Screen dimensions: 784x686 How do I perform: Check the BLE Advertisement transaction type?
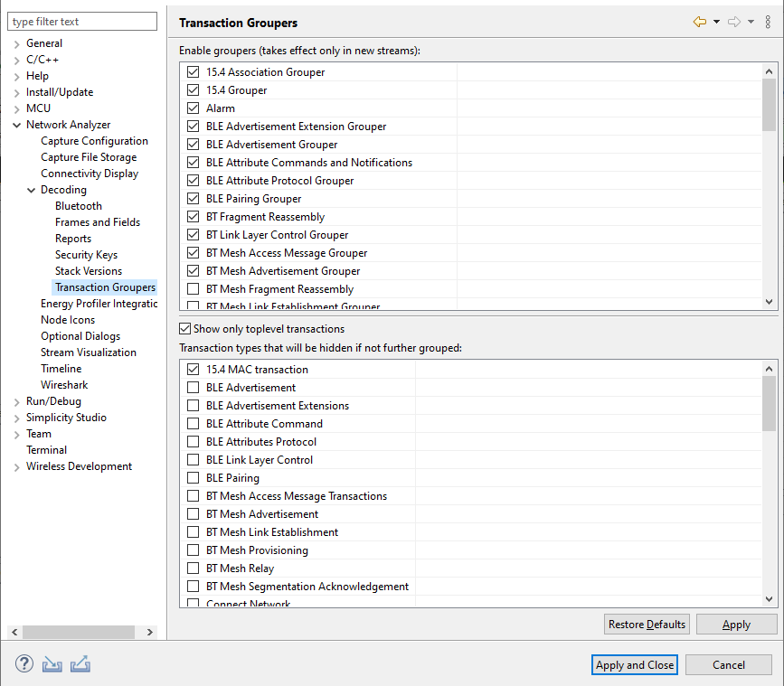coord(194,387)
